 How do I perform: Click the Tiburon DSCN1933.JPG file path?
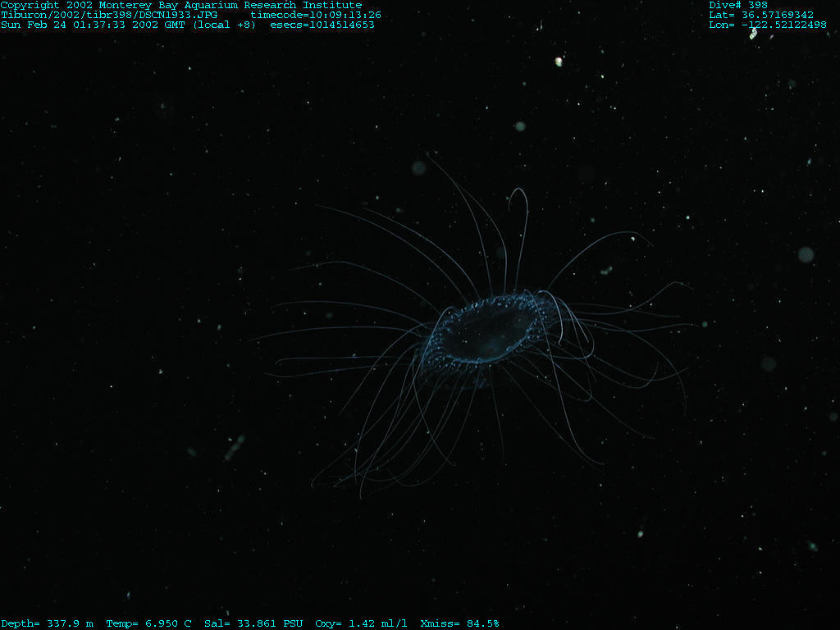[109, 15]
